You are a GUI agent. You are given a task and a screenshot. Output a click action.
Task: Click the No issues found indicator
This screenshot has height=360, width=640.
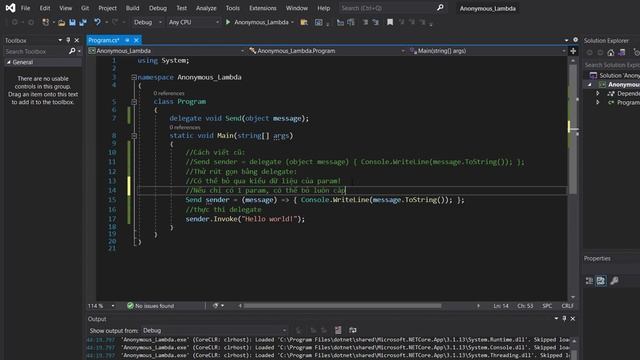coord(150,306)
